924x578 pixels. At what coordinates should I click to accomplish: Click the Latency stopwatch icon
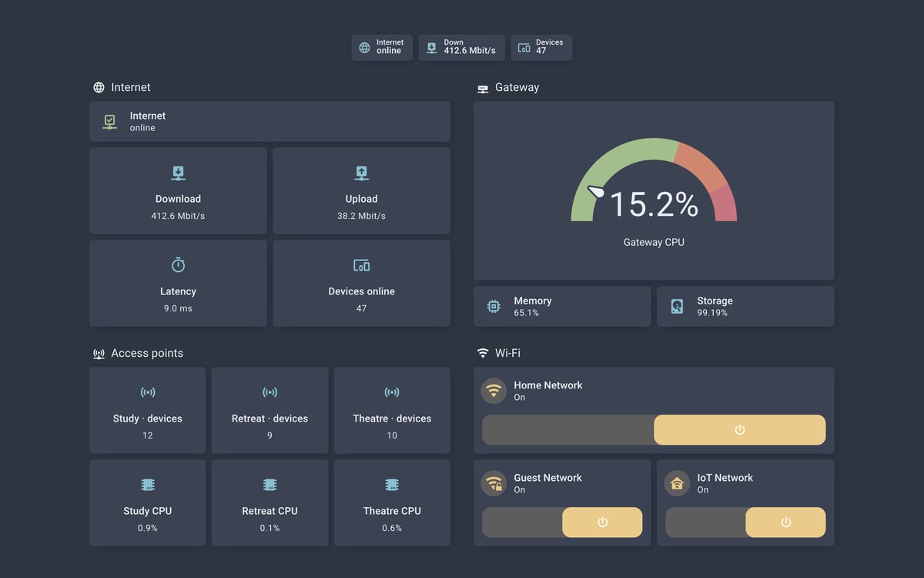[178, 265]
